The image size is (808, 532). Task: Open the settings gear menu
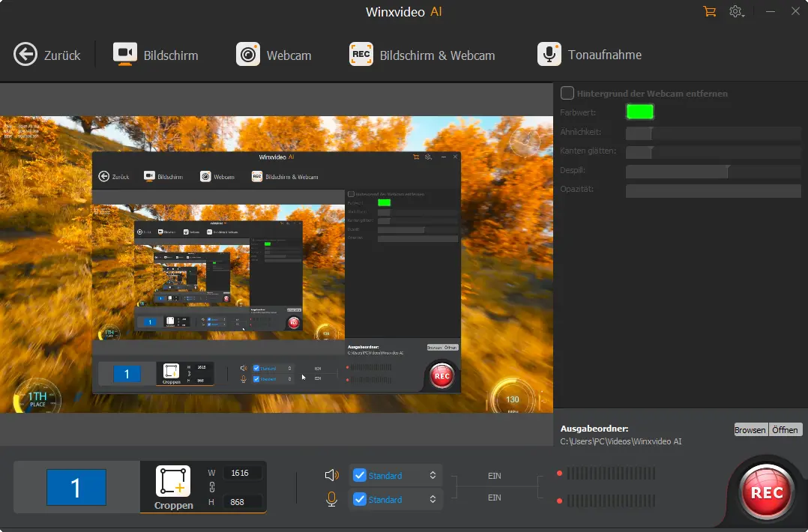(736, 11)
